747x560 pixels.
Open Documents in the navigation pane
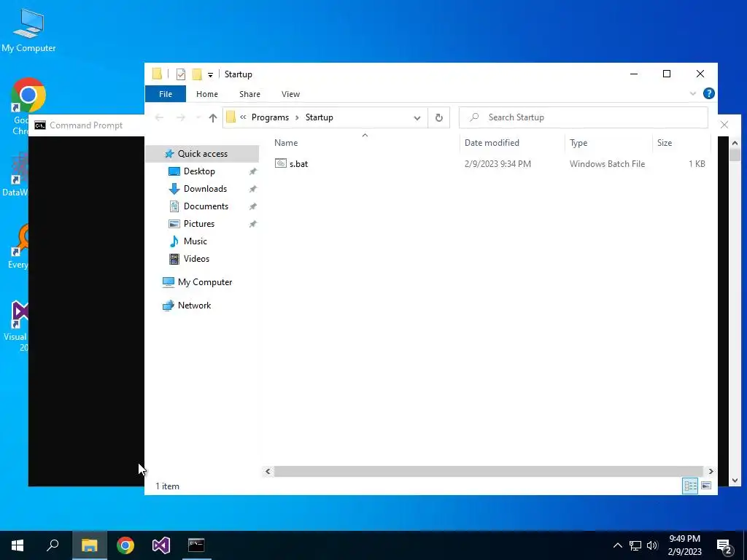(x=206, y=206)
